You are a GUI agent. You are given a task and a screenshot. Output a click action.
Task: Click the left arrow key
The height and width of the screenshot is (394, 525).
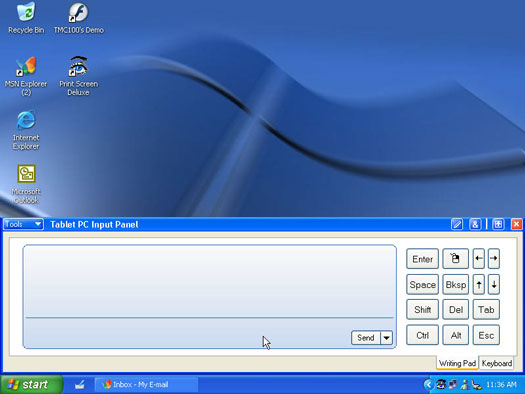click(479, 258)
